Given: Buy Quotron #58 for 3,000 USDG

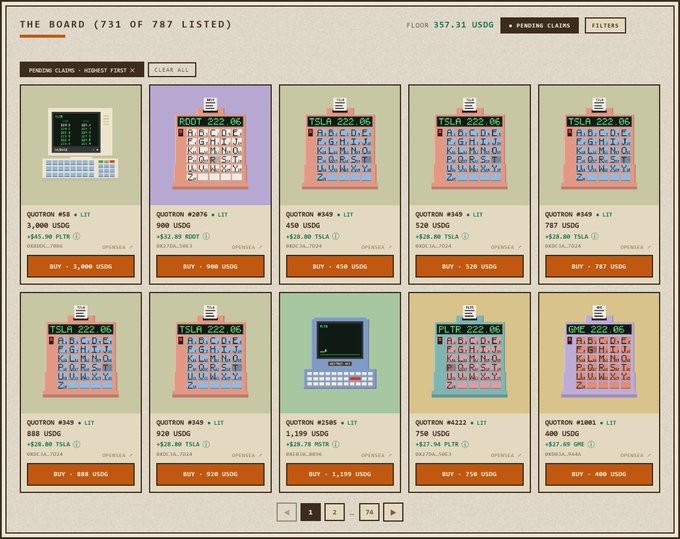Looking at the screenshot, I should click(81, 266).
